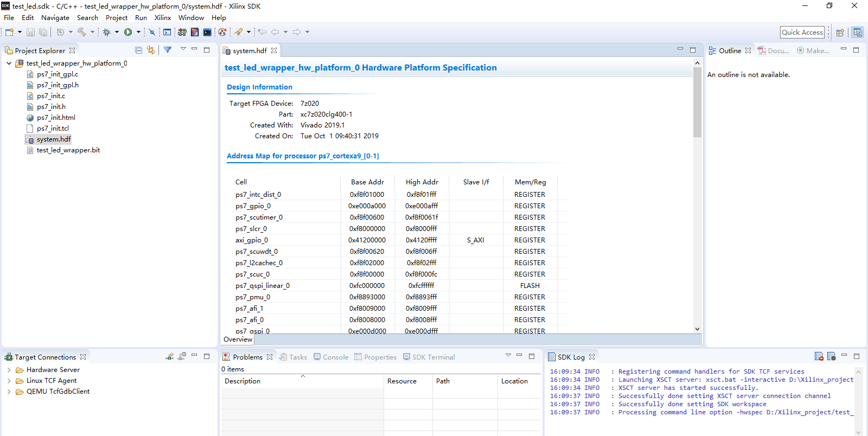The width and height of the screenshot is (868, 436).
Task: Click the Save toolbar icon
Action: coord(30,32)
